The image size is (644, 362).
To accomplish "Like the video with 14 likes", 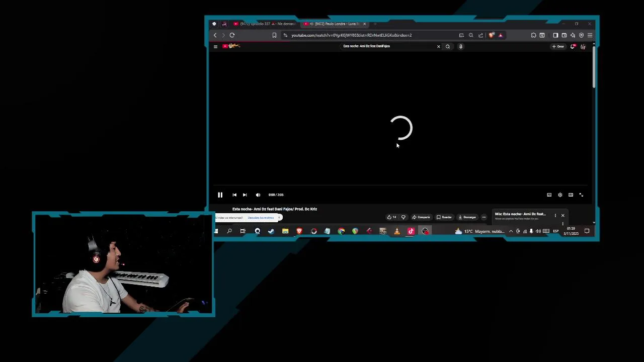I will click(391, 217).
